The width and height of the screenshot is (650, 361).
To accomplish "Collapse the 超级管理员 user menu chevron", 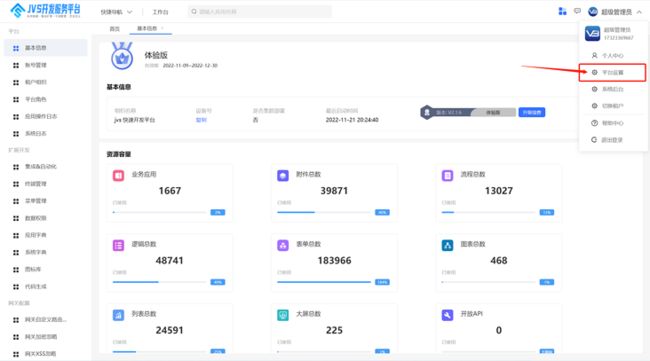I will click(x=639, y=12).
